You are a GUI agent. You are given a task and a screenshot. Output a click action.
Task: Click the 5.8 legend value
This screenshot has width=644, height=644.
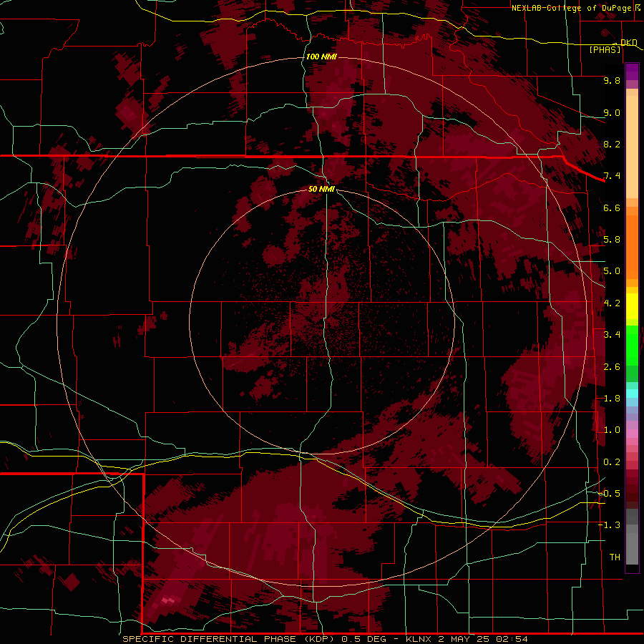(x=612, y=240)
